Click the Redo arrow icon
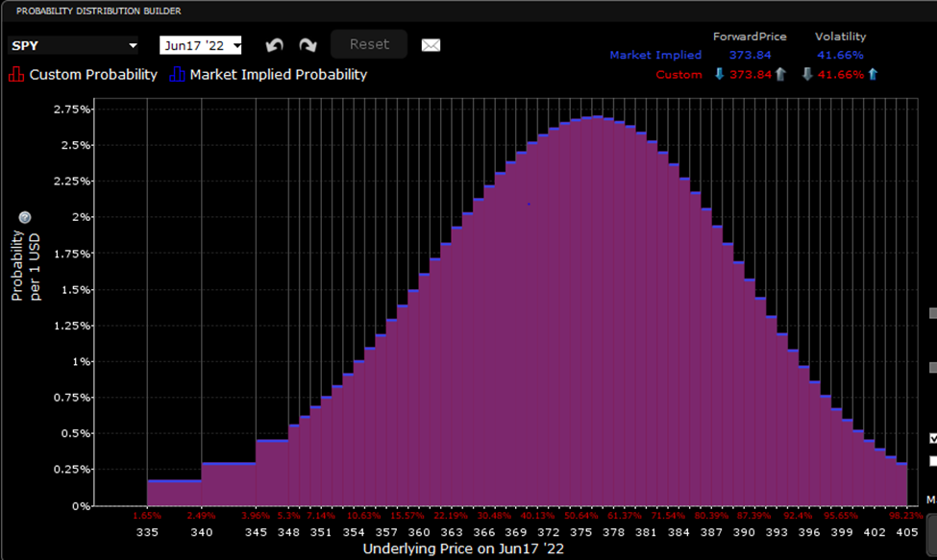 pos(308,44)
